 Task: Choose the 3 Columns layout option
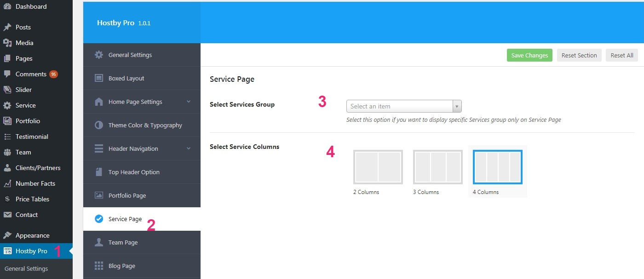coord(438,167)
